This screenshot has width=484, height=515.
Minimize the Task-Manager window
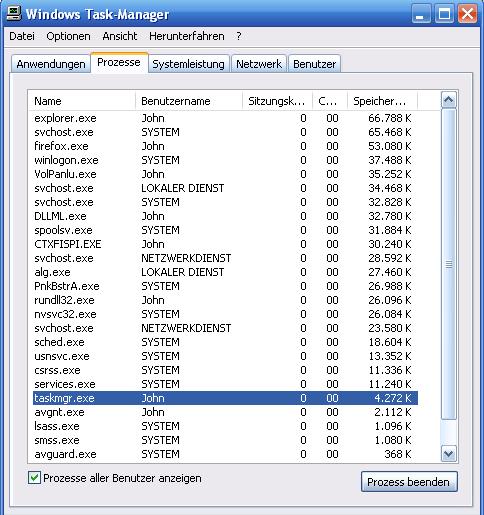(x=421, y=14)
